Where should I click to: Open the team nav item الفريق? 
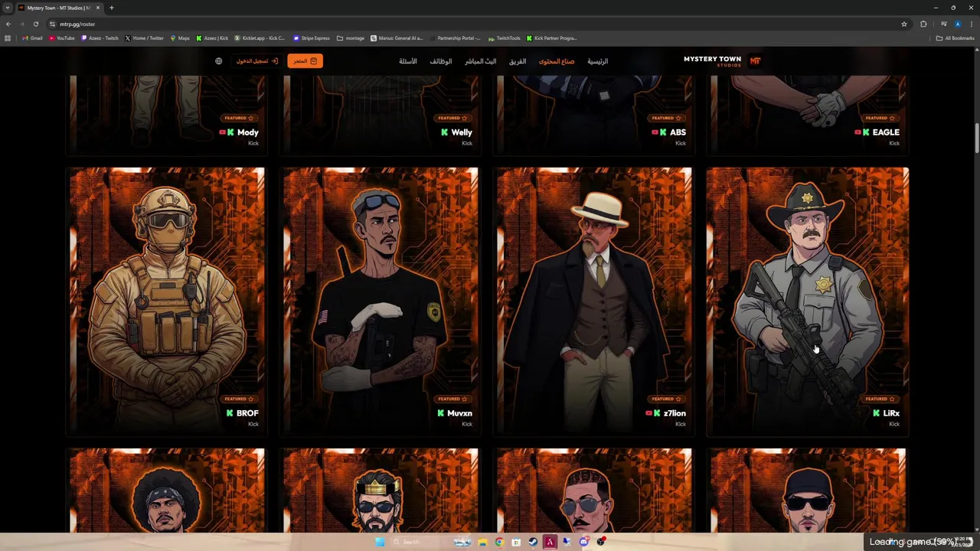(x=518, y=61)
